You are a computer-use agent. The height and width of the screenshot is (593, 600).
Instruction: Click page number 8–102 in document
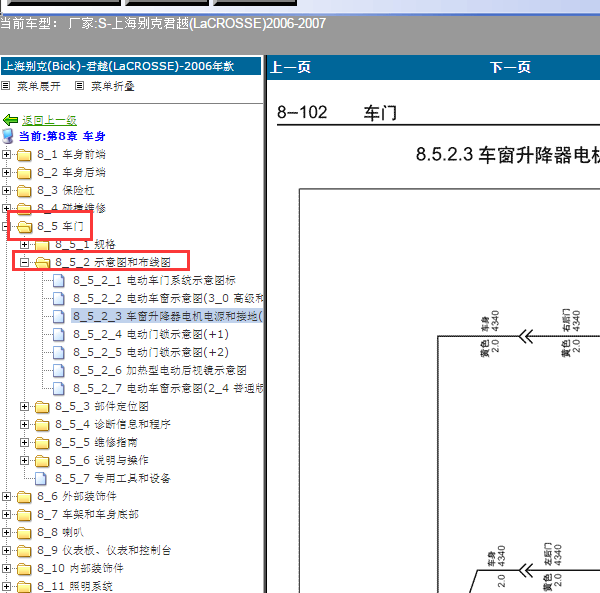(x=302, y=112)
